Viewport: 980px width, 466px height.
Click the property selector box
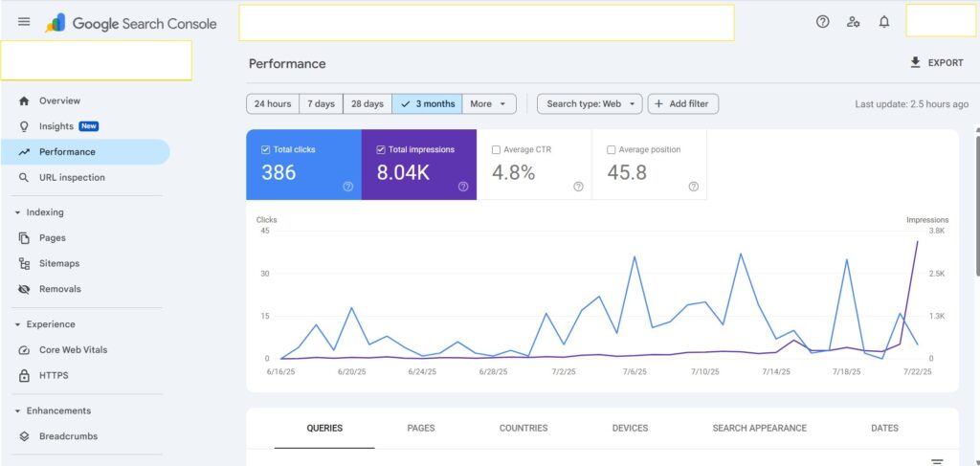tap(97, 60)
